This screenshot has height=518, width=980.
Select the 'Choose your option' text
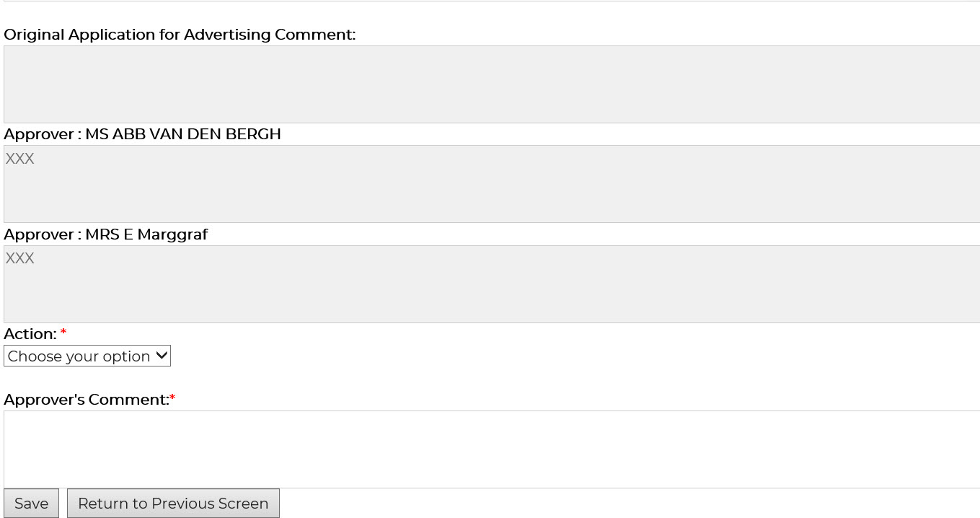tap(79, 356)
